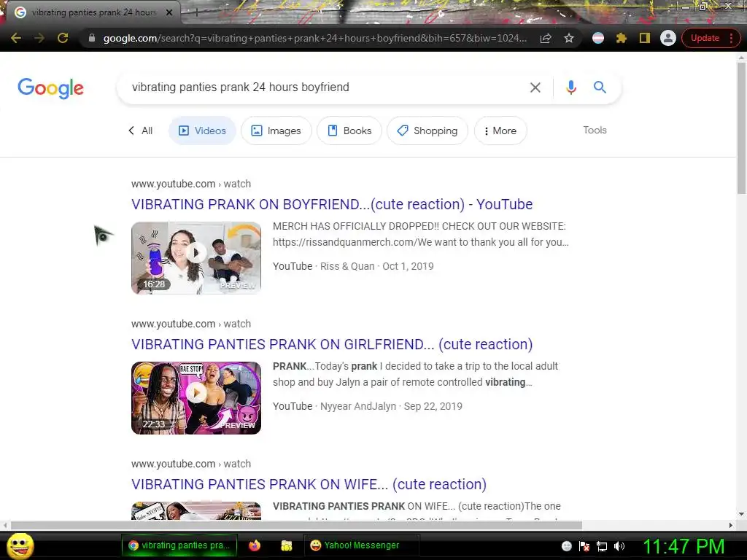The image size is (747, 560).
Task: Click the browser forward arrow
Action: click(x=39, y=38)
